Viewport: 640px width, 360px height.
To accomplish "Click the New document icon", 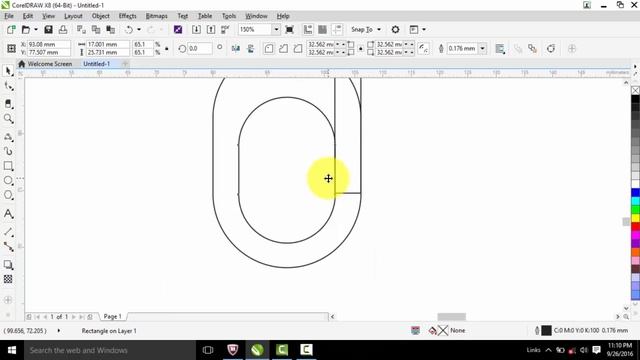I will [x=11, y=29].
